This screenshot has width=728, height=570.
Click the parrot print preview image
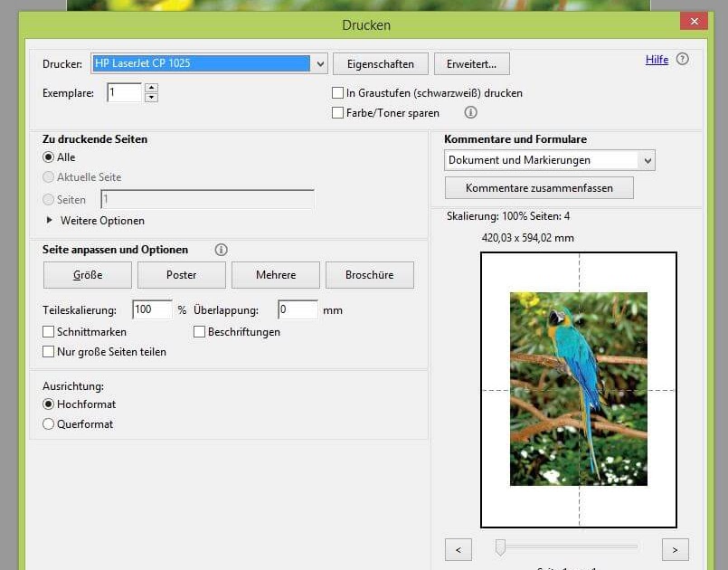(579, 389)
